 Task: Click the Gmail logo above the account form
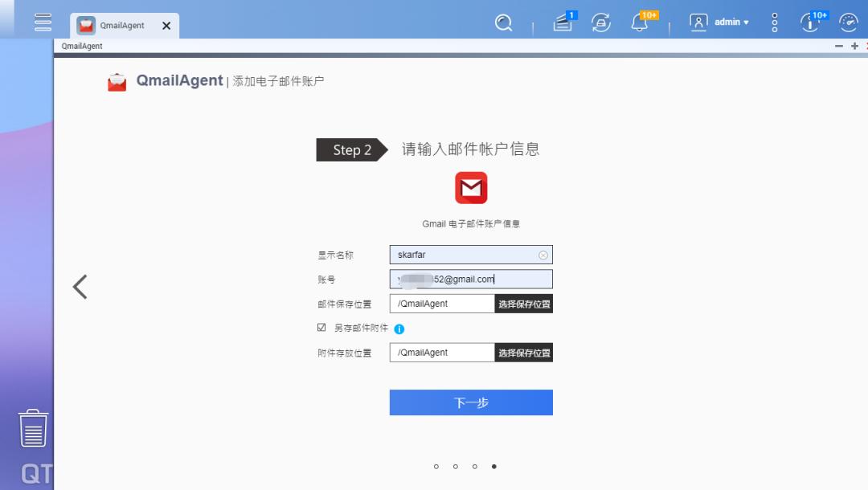471,187
